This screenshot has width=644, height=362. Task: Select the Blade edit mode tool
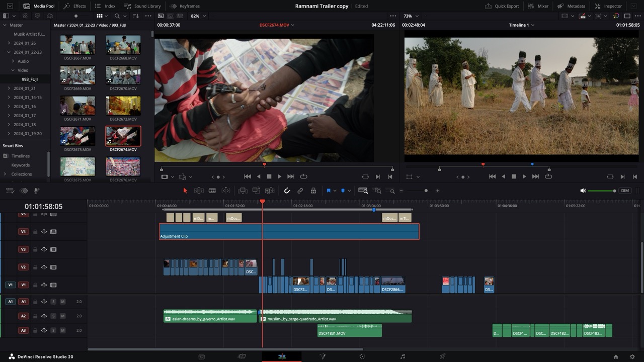212,190
